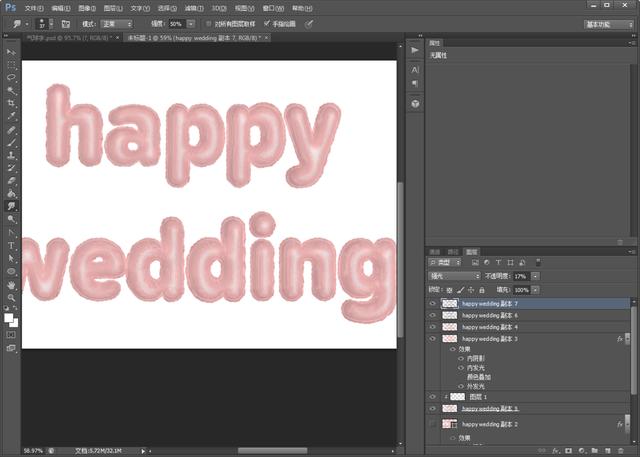Open the 窗口 menu
This screenshot has width=640, height=457.
click(273, 8)
